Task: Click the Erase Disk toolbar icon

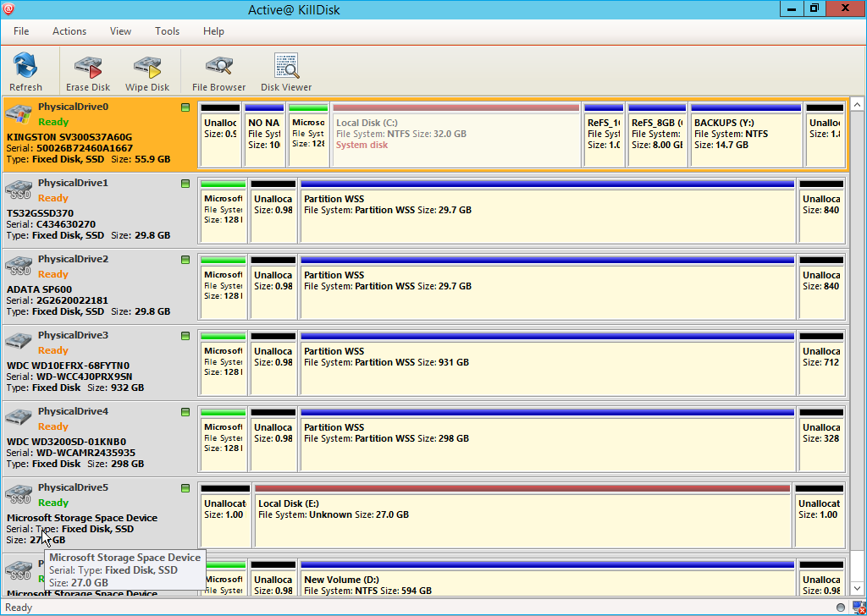Action: [x=88, y=66]
